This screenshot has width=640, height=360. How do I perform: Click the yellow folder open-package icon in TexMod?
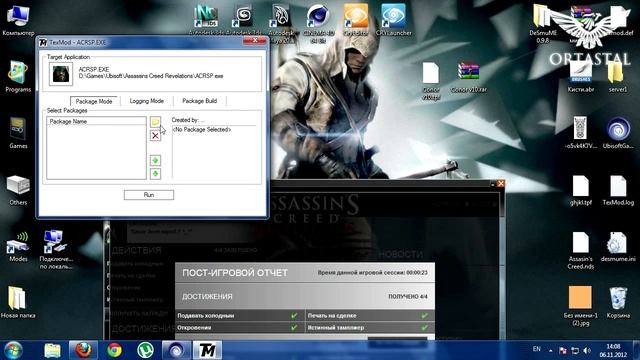tap(155, 122)
